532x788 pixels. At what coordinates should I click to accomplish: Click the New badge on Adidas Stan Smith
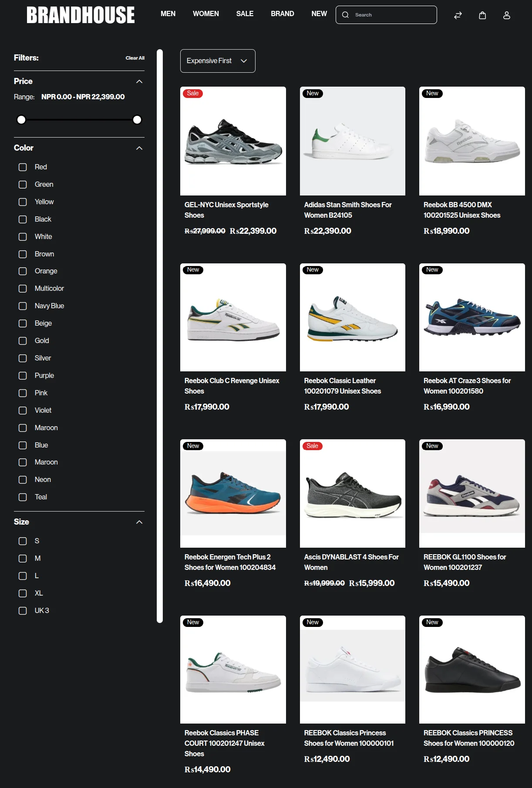click(x=313, y=93)
